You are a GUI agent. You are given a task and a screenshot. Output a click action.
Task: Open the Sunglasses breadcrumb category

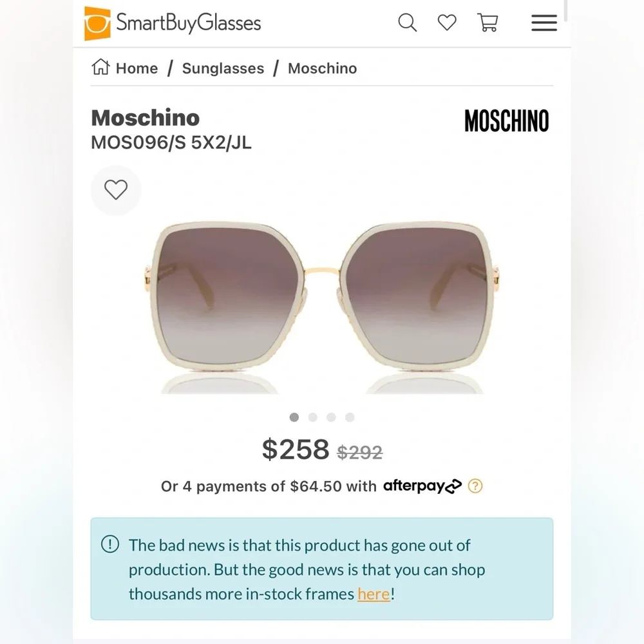coord(223,68)
